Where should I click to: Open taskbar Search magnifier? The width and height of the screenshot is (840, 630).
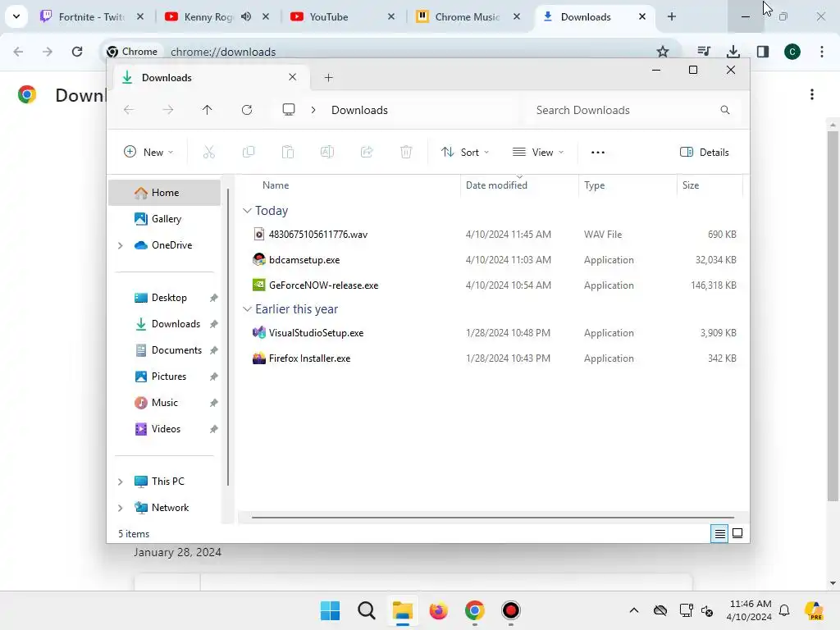[x=367, y=610]
